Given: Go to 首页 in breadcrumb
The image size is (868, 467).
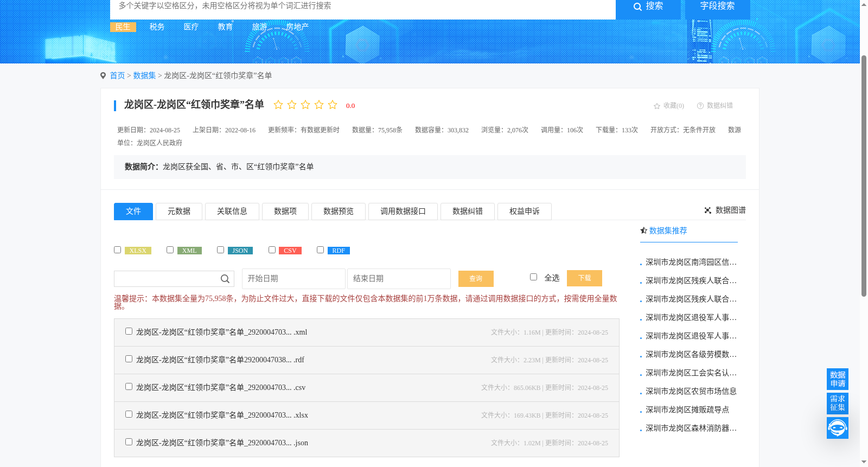Looking at the screenshot, I should pos(117,76).
